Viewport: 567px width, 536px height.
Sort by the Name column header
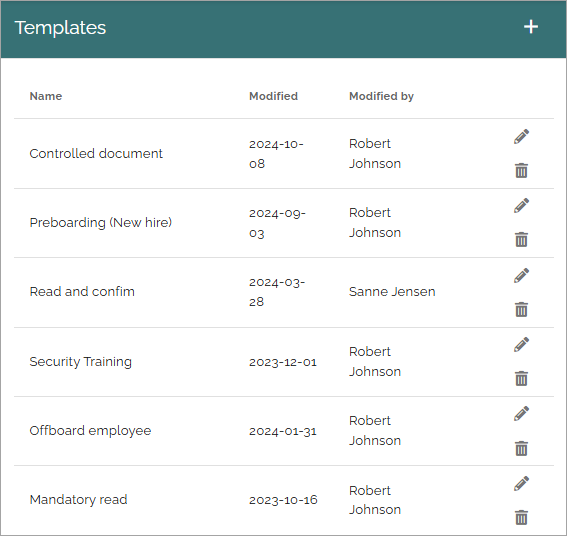46,96
